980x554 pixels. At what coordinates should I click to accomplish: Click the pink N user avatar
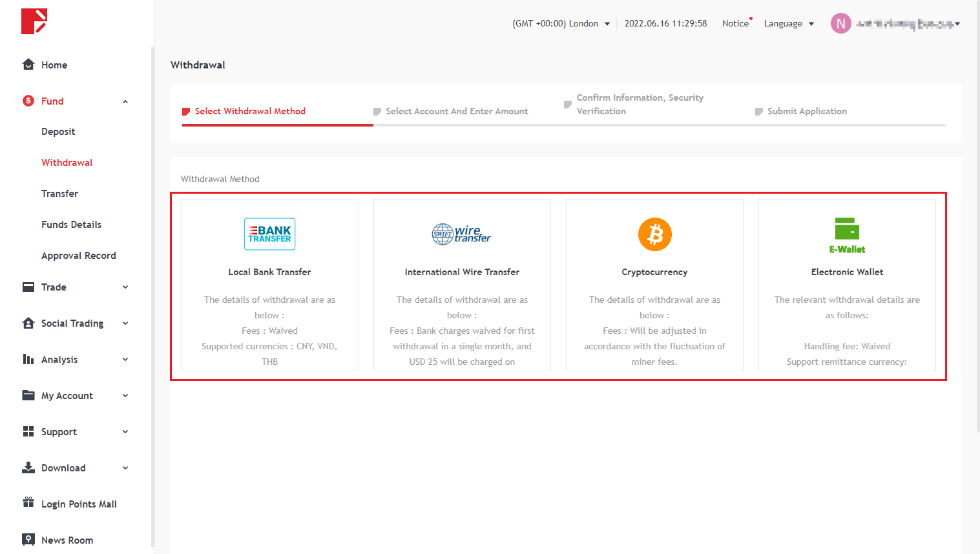coord(840,24)
